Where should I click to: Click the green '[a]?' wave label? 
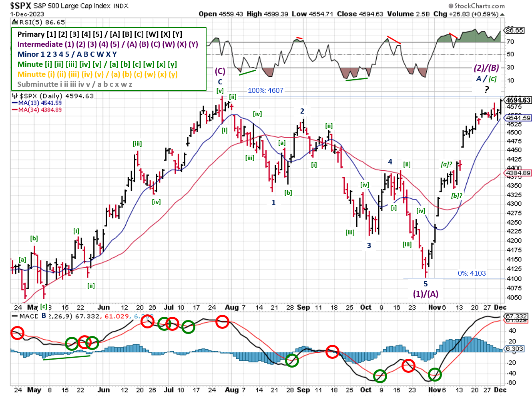(x=446, y=164)
